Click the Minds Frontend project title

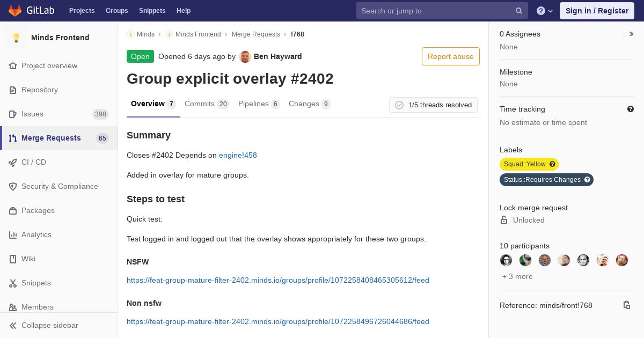point(60,38)
